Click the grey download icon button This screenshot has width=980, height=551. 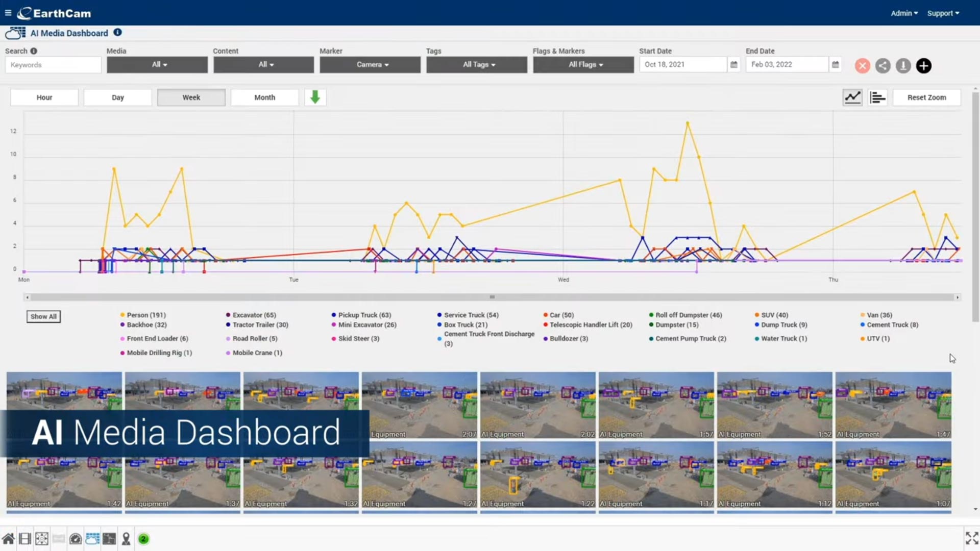click(903, 66)
